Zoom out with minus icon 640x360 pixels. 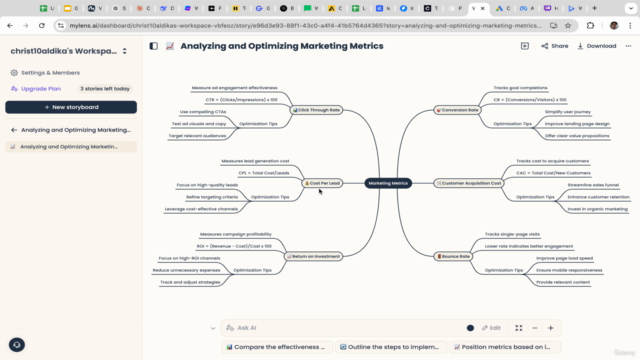pos(535,328)
